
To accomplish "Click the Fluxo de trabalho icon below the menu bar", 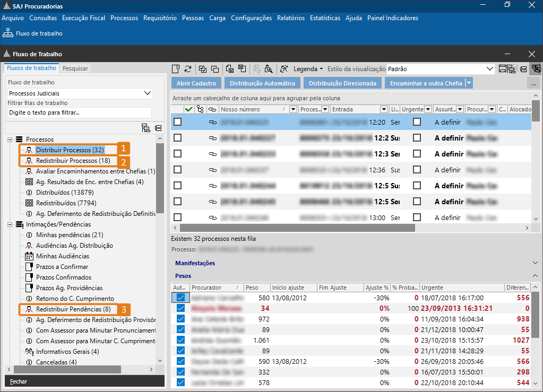I will 7,33.
